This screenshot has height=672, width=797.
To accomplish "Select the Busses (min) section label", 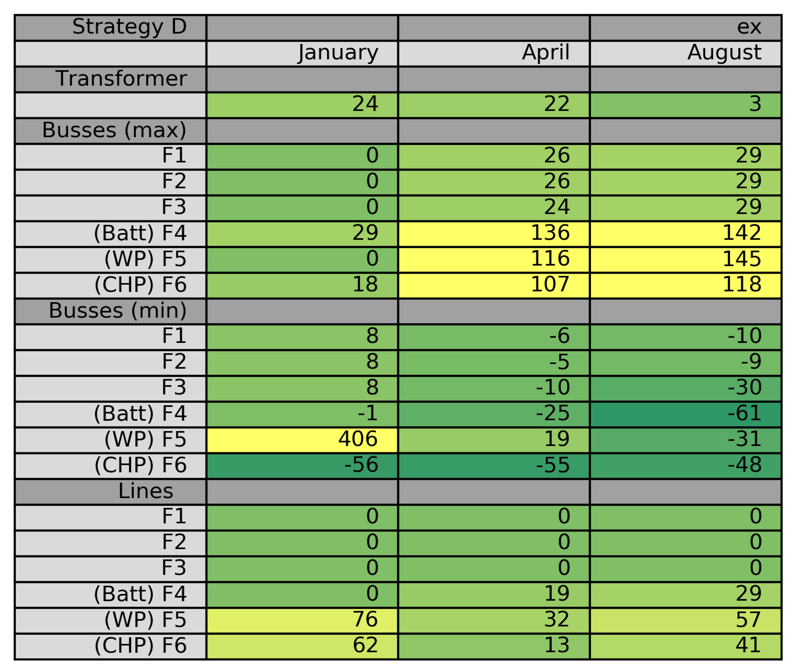I will point(110,311).
